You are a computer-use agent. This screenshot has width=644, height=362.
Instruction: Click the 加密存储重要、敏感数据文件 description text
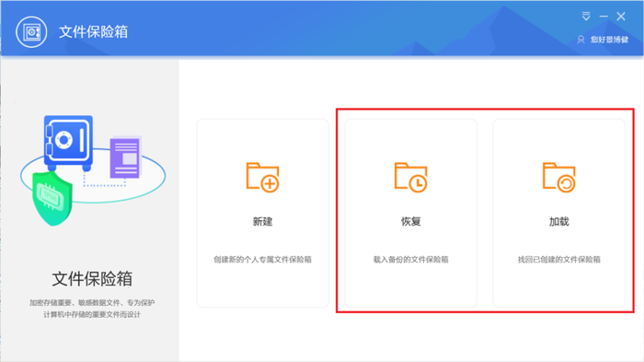click(92, 309)
